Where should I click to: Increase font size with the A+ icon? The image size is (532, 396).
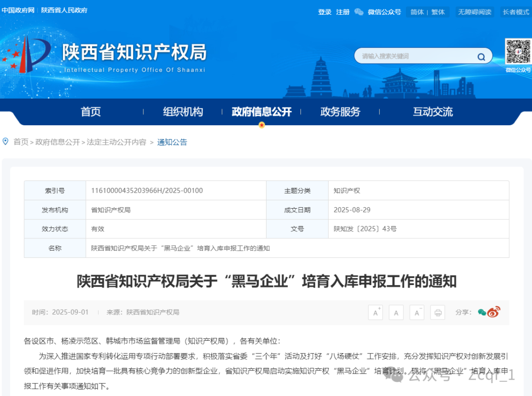point(375,312)
